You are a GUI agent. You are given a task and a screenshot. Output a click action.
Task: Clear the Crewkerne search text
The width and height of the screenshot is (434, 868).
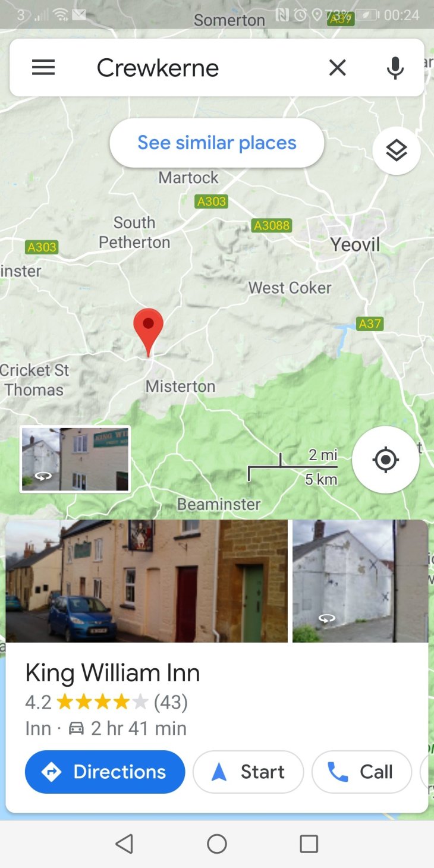(x=337, y=68)
